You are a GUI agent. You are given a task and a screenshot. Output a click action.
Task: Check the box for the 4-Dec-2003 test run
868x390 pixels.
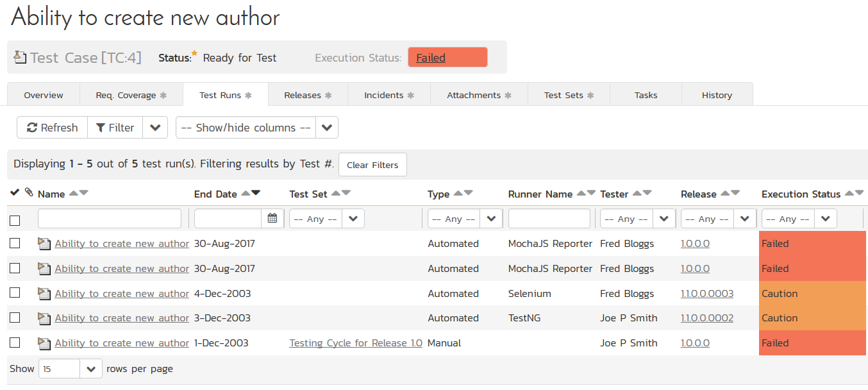click(15, 293)
